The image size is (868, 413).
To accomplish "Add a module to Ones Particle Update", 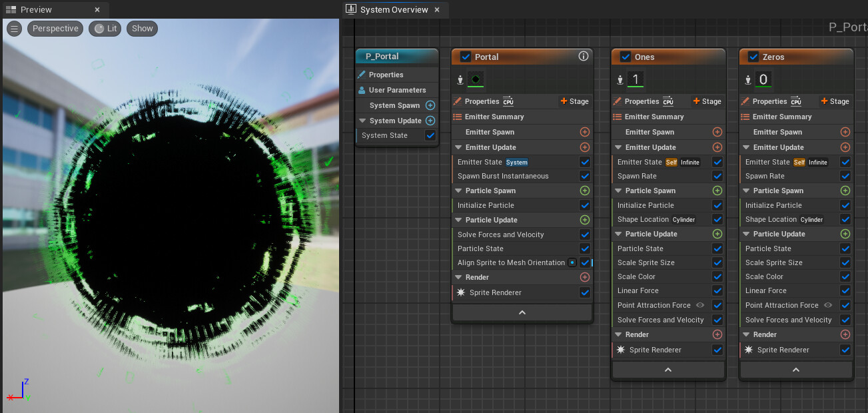I will pos(717,234).
